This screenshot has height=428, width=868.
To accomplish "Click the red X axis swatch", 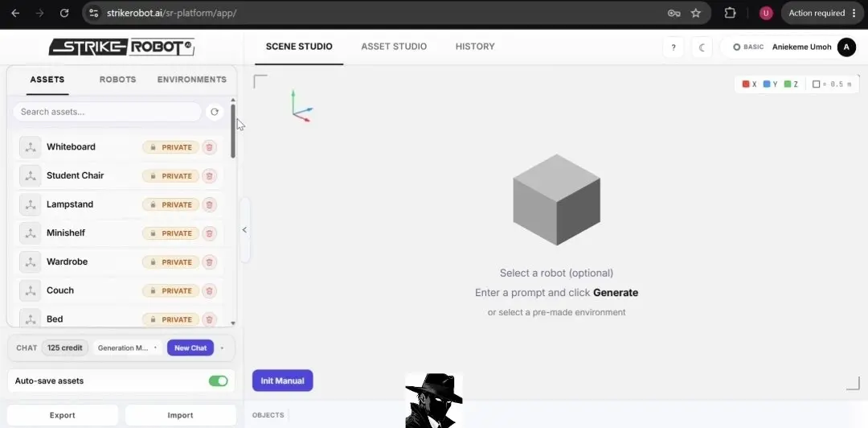I will pyautogui.click(x=746, y=84).
